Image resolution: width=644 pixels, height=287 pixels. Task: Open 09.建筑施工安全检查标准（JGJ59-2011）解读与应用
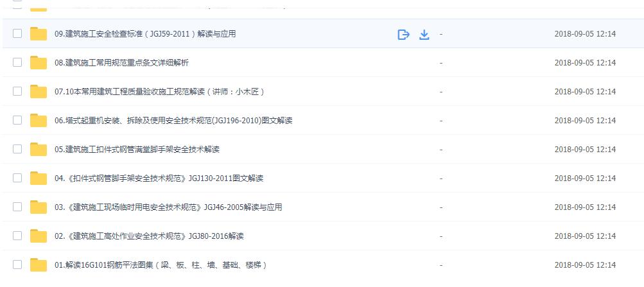145,34
